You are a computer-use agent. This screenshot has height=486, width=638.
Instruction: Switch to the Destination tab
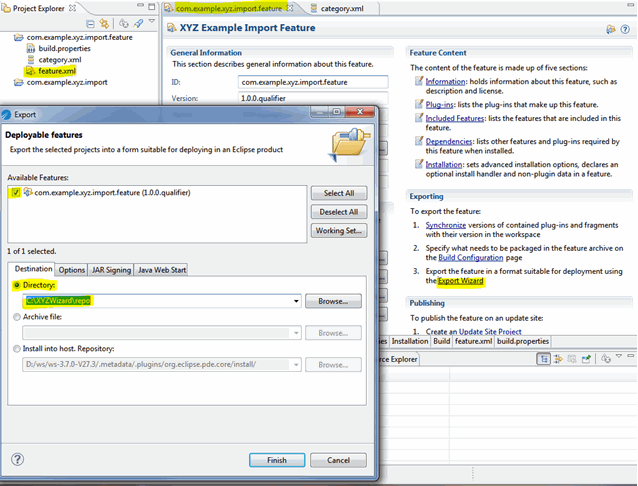33,269
